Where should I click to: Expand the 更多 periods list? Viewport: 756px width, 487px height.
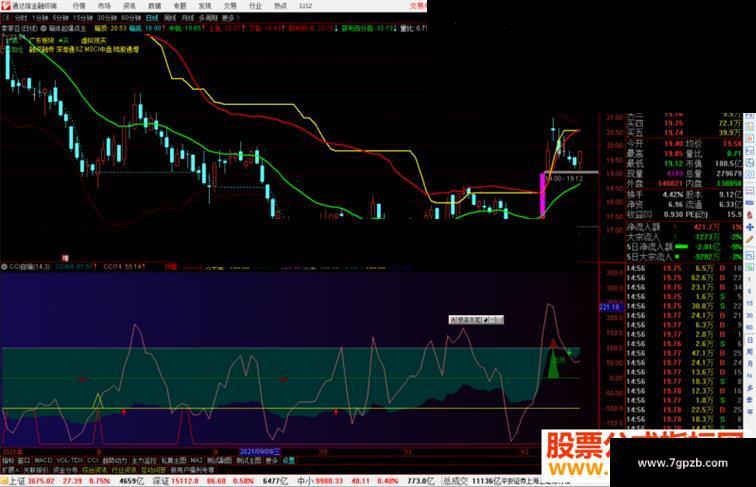point(230,18)
